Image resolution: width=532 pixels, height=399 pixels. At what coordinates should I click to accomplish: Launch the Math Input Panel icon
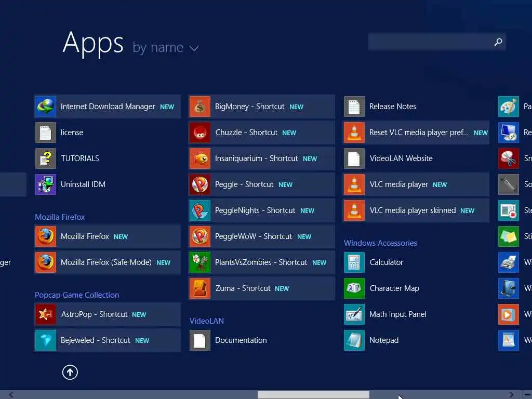point(354,314)
